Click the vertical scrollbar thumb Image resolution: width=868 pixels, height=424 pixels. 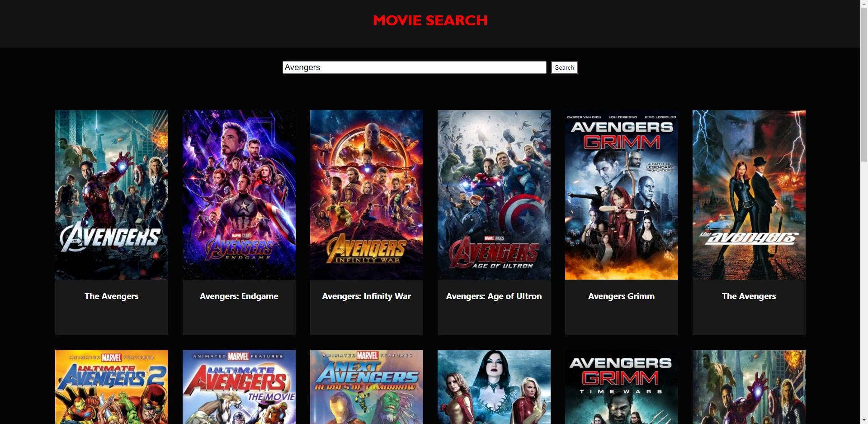point(864,84)
